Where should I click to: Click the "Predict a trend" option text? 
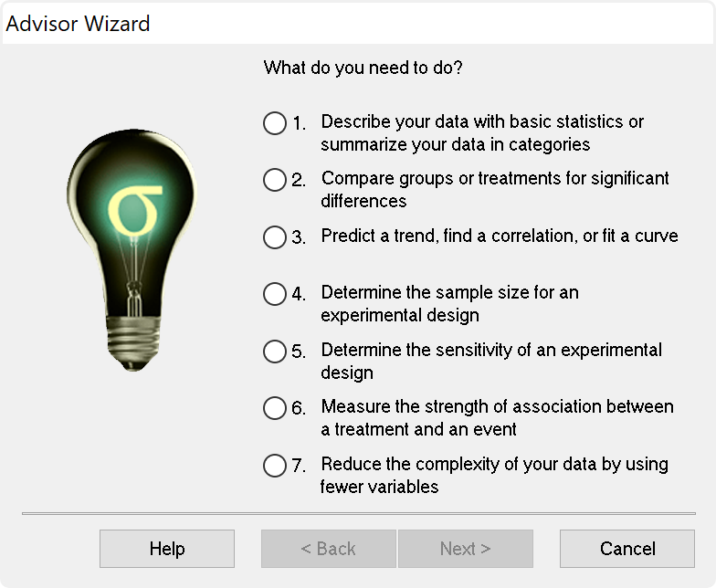(x=500, y=236)
